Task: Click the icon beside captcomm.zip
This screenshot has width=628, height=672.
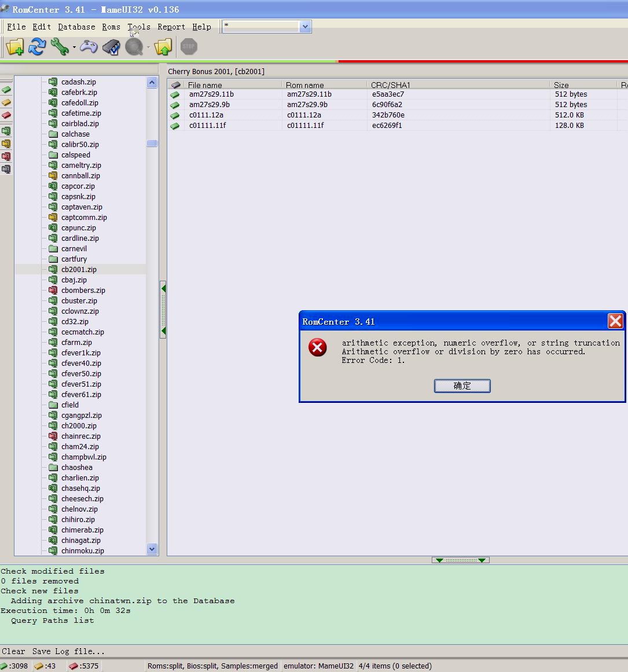Action: point(53,217)
